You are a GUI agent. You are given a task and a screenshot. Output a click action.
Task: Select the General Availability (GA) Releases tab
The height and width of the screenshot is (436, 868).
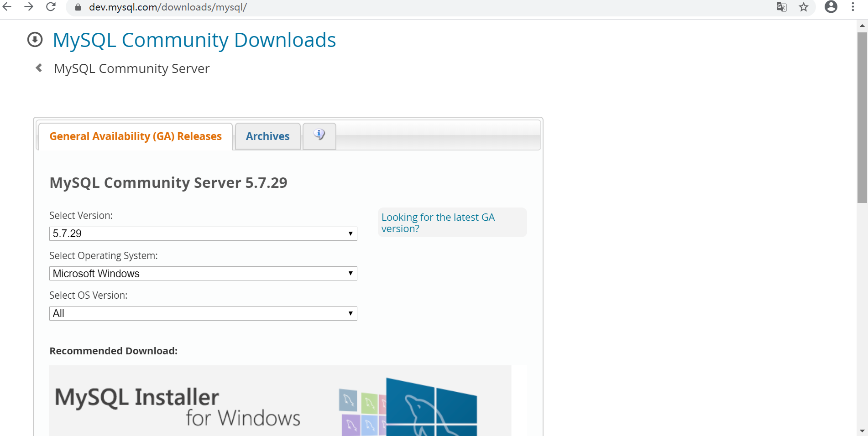(136, 136)
